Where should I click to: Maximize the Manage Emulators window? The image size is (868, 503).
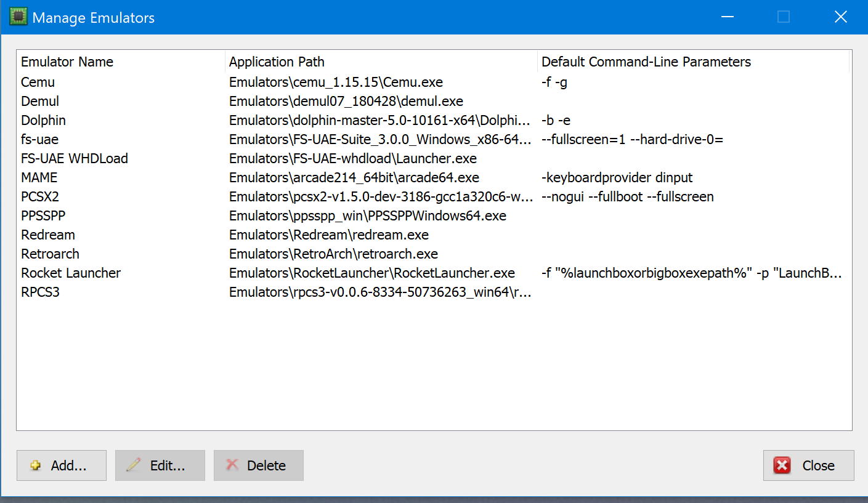click(784, 17)
